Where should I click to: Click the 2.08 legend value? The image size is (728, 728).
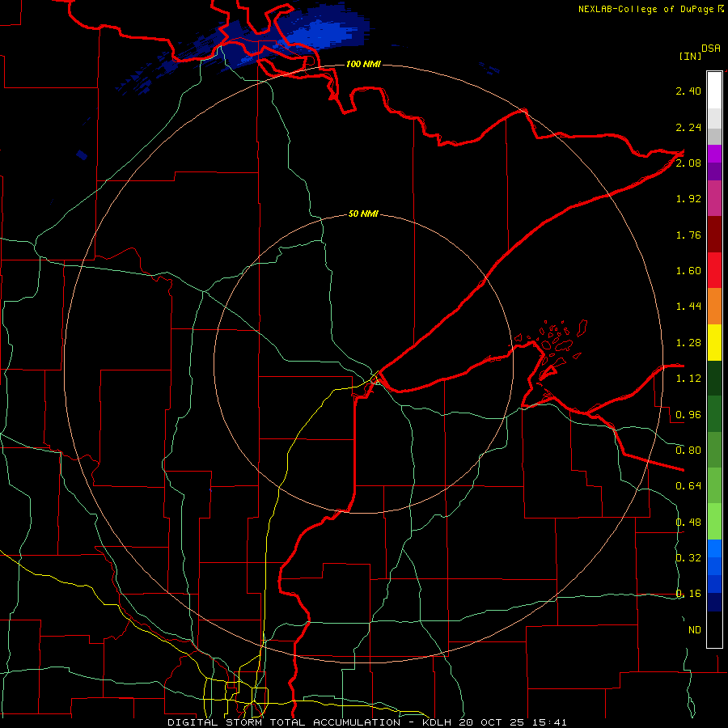pos(688,163)
